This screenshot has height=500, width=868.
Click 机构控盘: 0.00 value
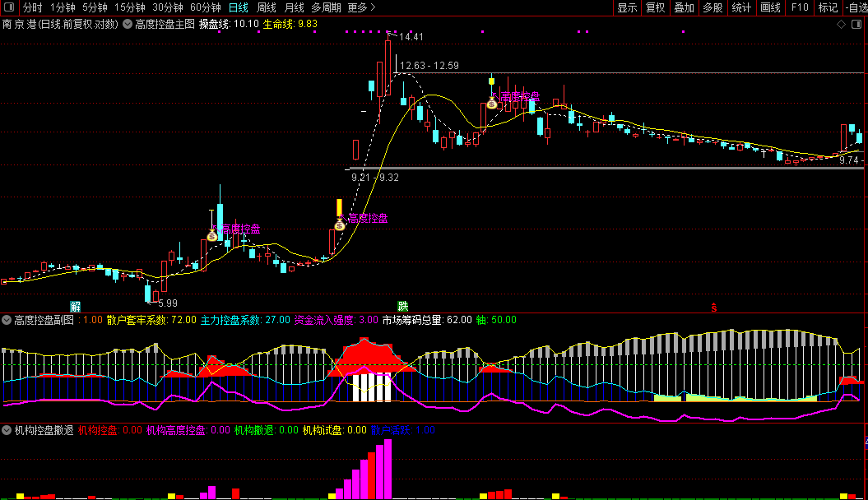[110, 430]
